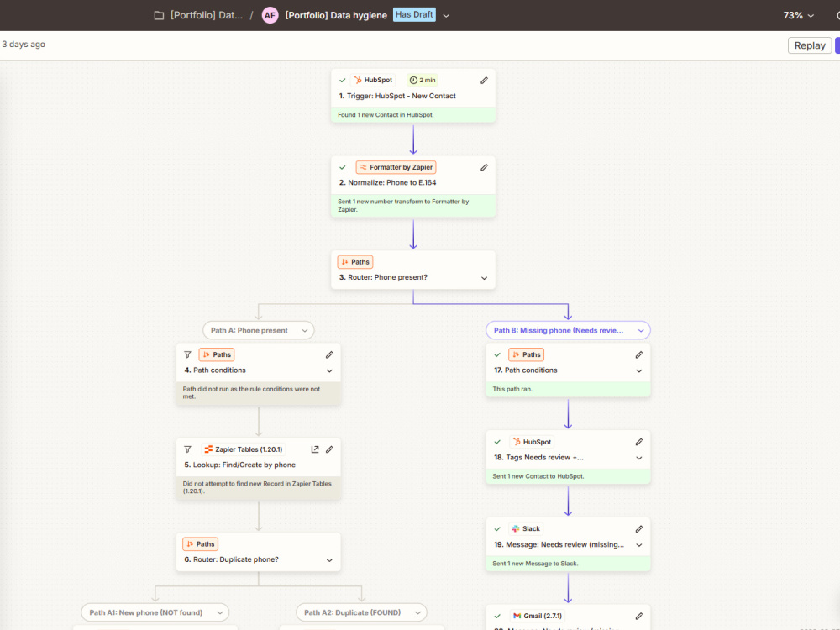Select step 1 Trigger: HubSpot - New Contact
The height and width of the screenshot is (630, 840).
(413, 96)
